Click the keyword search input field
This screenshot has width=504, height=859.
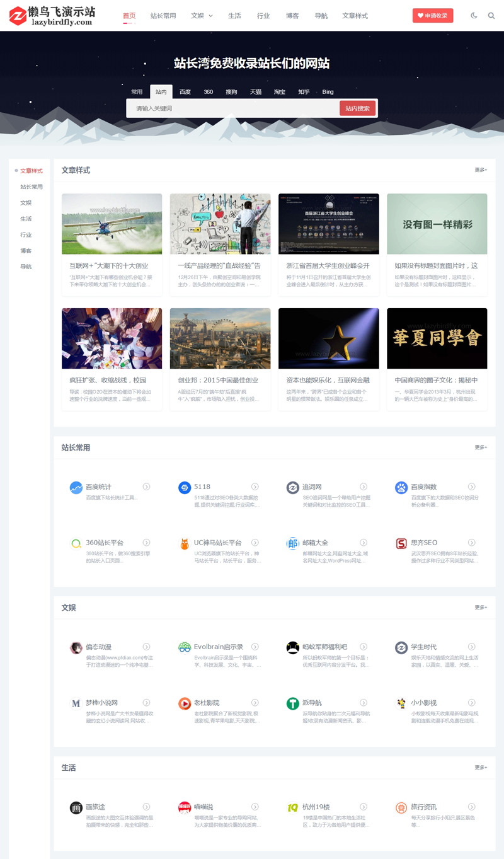(233, 108)
